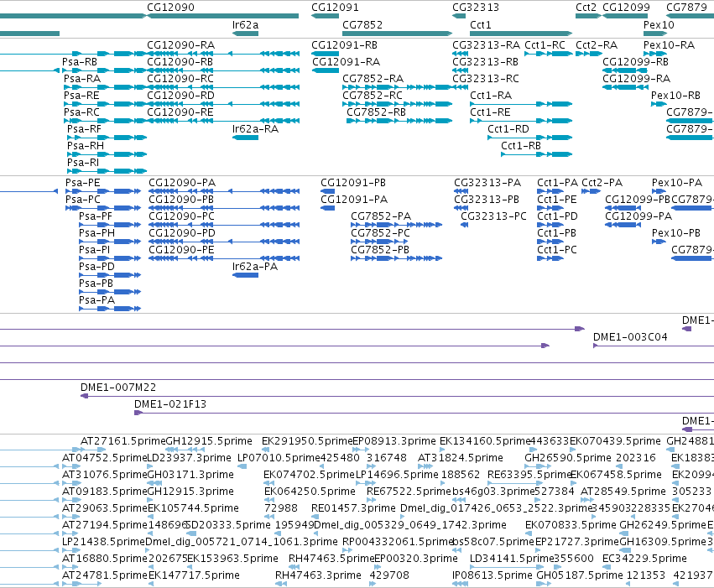The width and height of the screenshot is (714, 588).
Task: Select EST RH47463.3prime
Action: (x=318, y=576)
